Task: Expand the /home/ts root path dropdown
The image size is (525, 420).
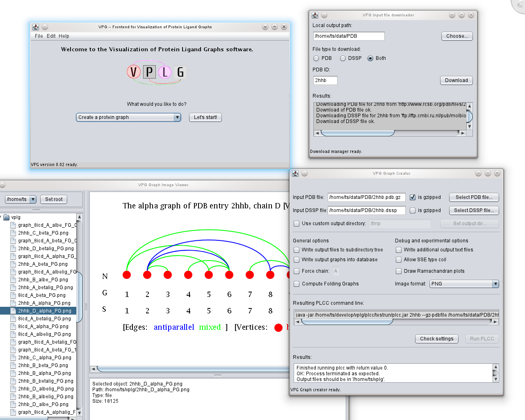Action: pyautogui.click(x=33, y=199)
